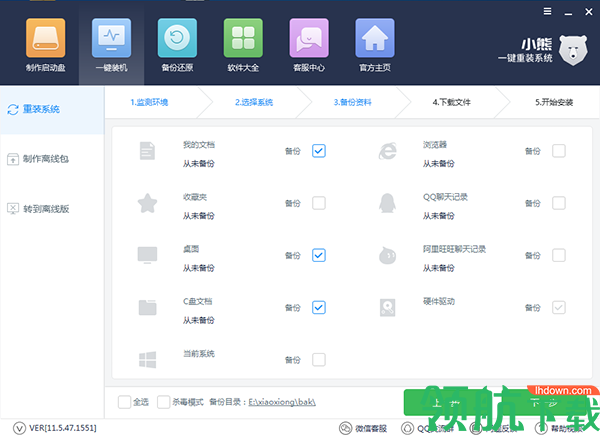600x438 pixels.
Task: Click the 我的文档 document icon
Action: pos(147,151)
